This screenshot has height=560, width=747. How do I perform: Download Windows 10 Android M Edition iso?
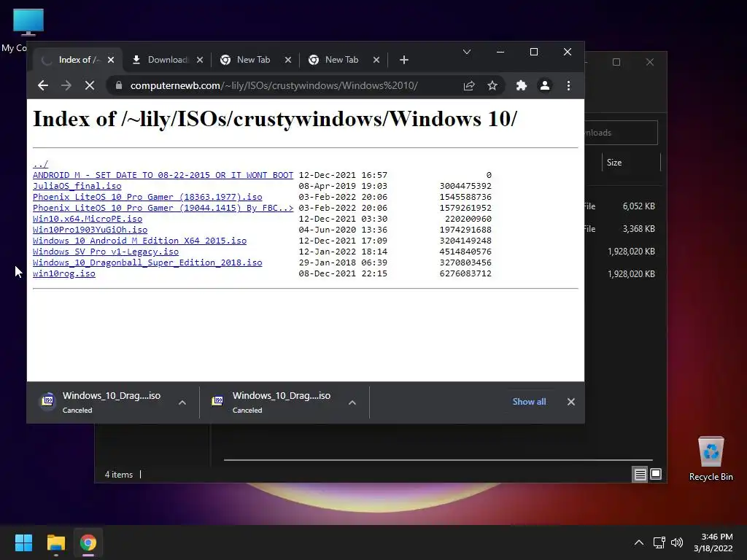139,241
